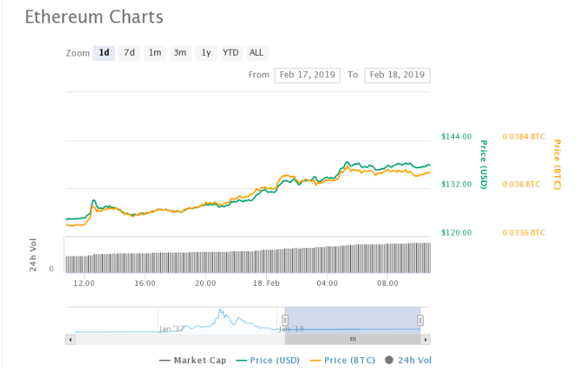Grab the right navigator range handle

[420, 321]
